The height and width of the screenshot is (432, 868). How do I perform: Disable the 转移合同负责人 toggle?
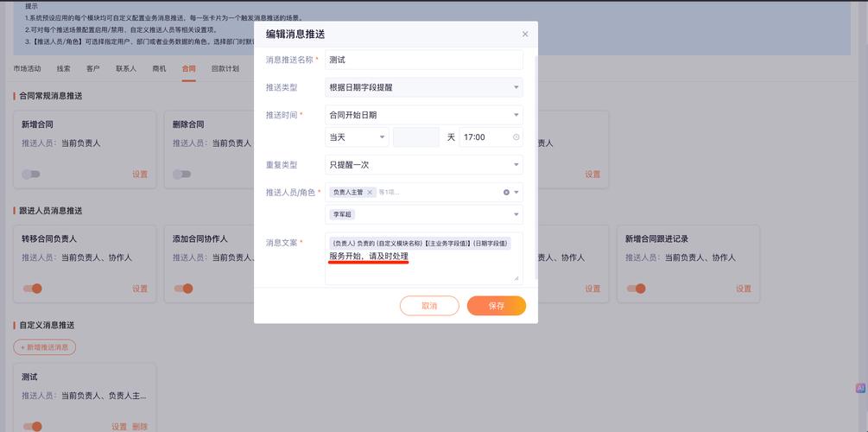click(32, 289)
